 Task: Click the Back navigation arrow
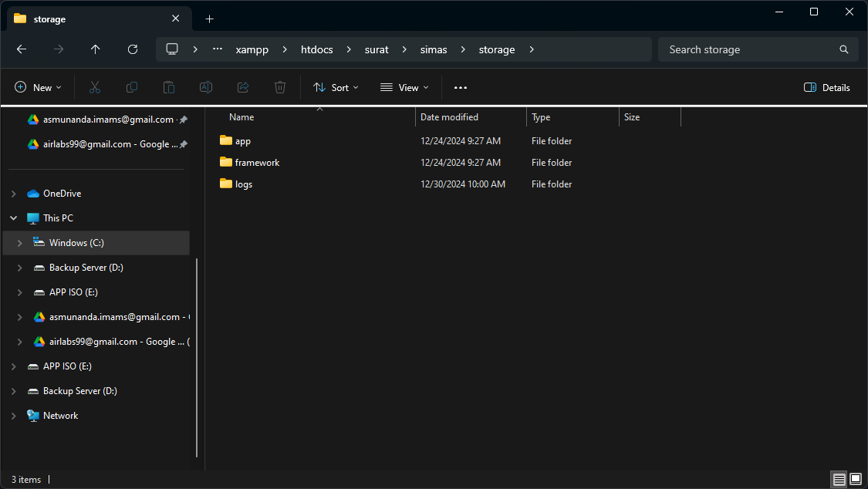tap(22, 49)
